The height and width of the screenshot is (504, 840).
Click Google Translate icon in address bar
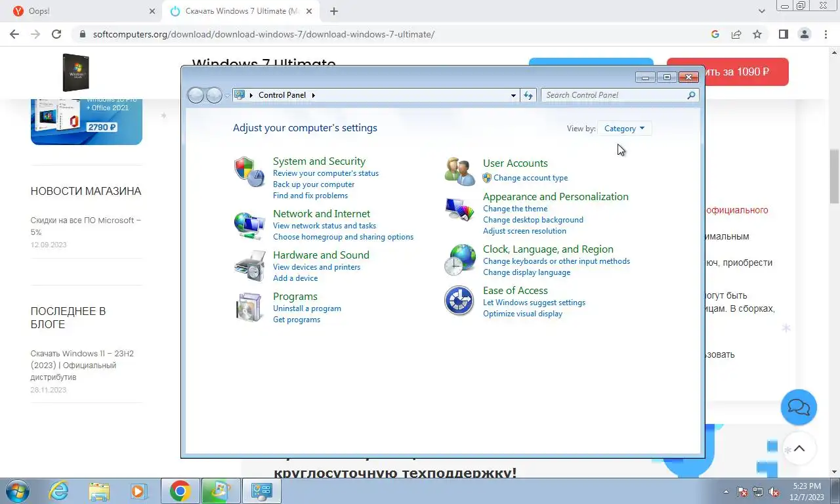point(715,34)
